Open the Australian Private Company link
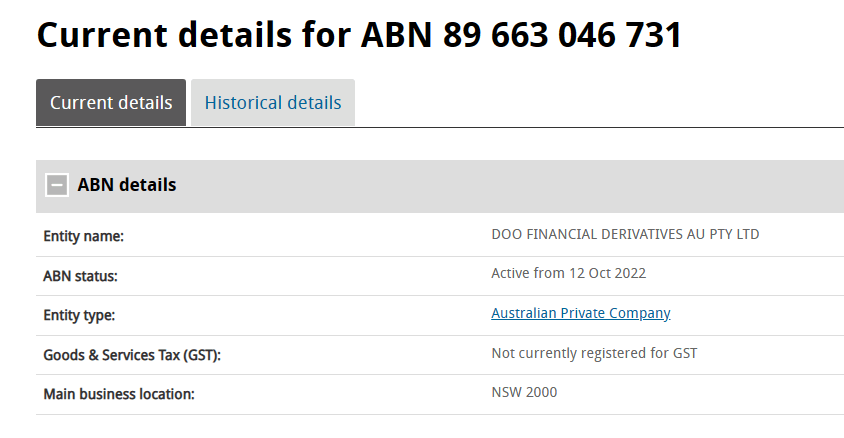Screen dimensions: 844x438 [x=580, y=313]
